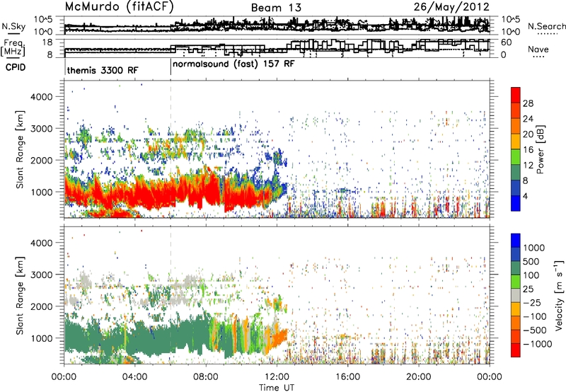
Task: Select the 'themis 3300 RF' CPID text
Action: [103, 70]
